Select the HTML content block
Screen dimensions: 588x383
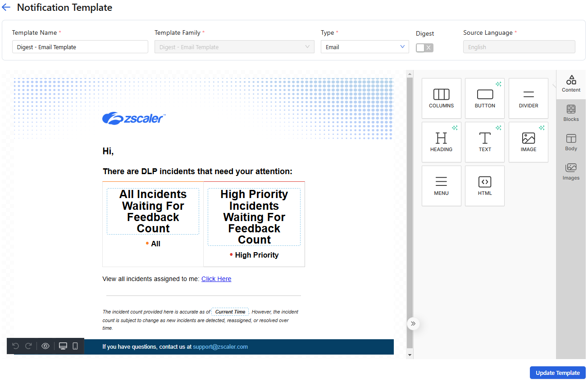pyautogui.click(x=484, y=185)
